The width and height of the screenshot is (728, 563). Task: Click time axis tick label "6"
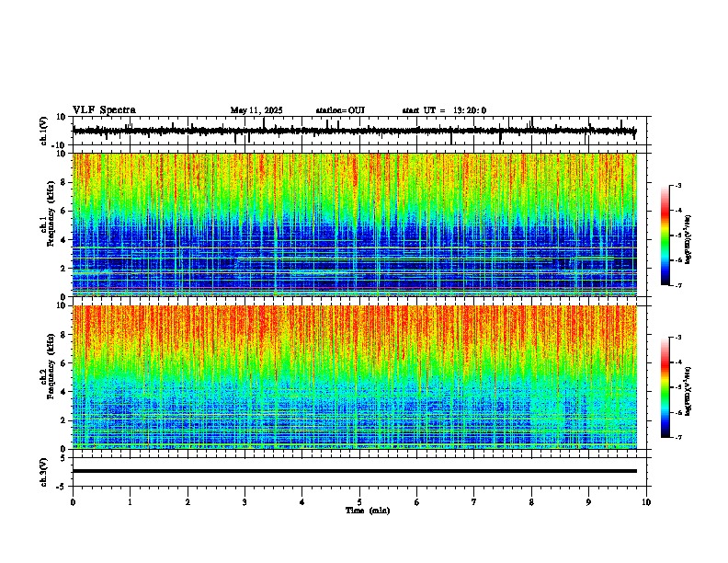tap(416, 502)
